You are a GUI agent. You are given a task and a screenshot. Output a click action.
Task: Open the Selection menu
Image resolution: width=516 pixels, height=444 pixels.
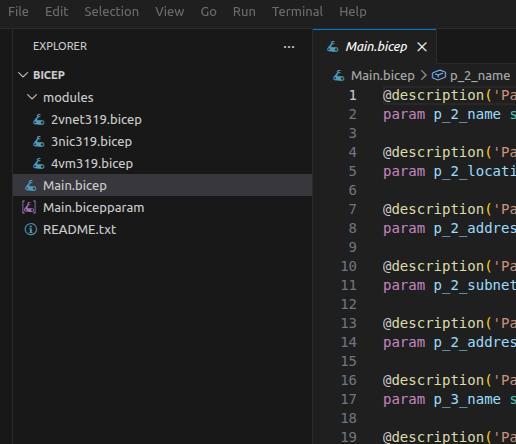(x=111, y=12)
